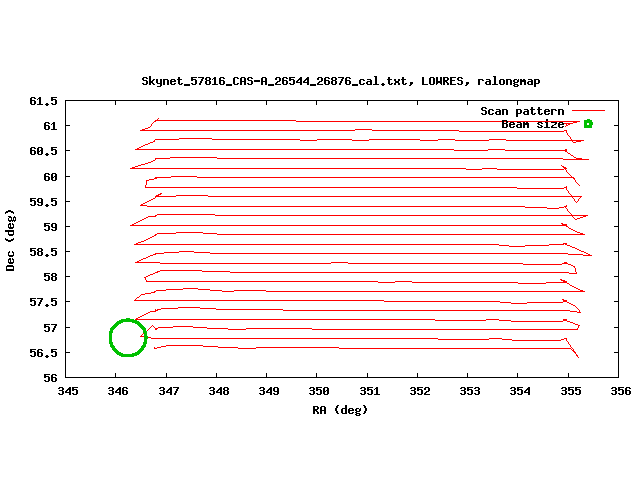This screenshot has width=640, height=480.
Task: Click the large green beam circle
Action: click(128, 338)
